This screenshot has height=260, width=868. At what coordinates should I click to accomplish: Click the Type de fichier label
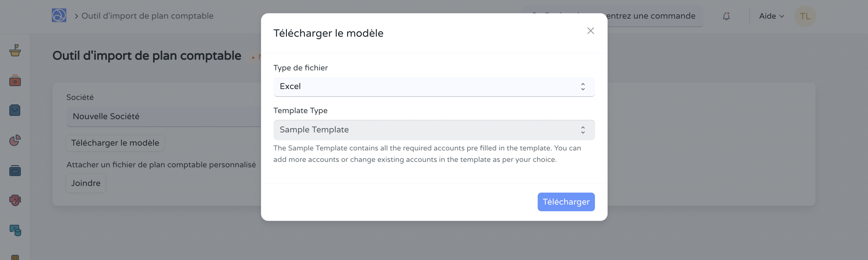pos(300,68)
